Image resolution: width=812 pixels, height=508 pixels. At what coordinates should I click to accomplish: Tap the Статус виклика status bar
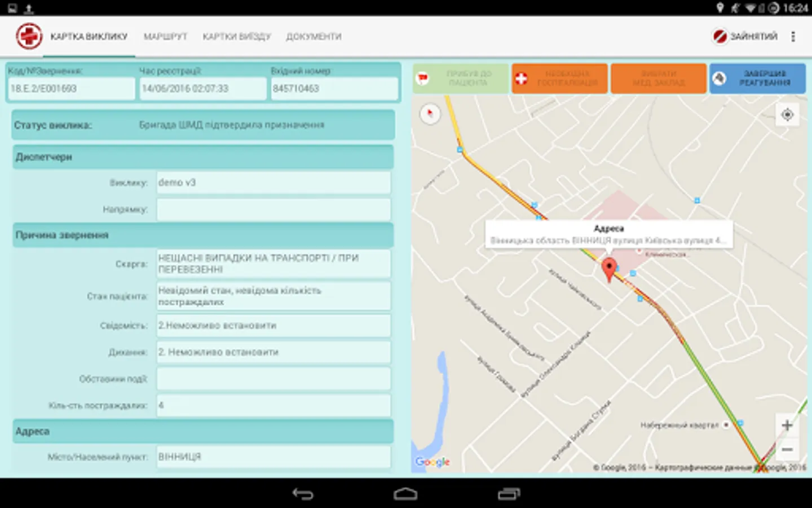[x=203, y=125]
